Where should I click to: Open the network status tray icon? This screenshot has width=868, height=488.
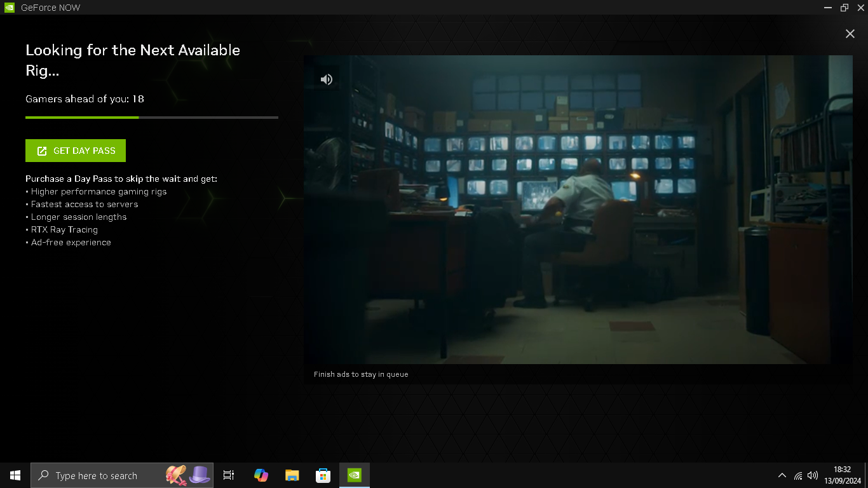798,475
